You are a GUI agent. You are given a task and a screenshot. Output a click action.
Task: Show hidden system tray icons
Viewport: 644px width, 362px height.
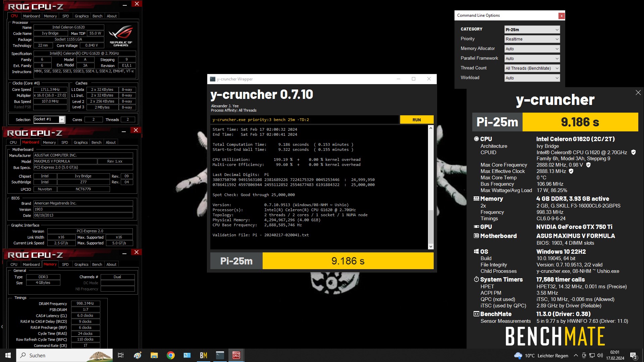click(x=576, y=355)
